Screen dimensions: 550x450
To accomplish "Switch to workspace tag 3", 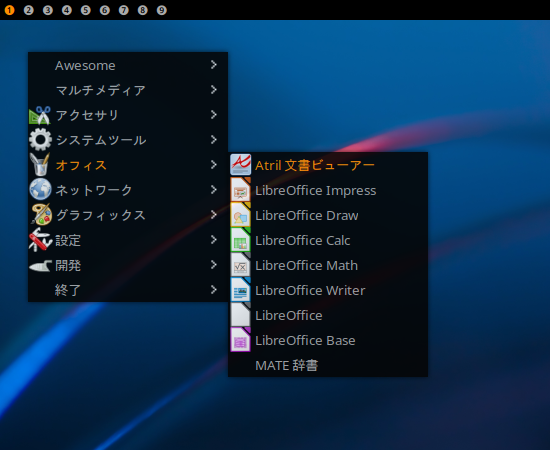I will [47, 10].
